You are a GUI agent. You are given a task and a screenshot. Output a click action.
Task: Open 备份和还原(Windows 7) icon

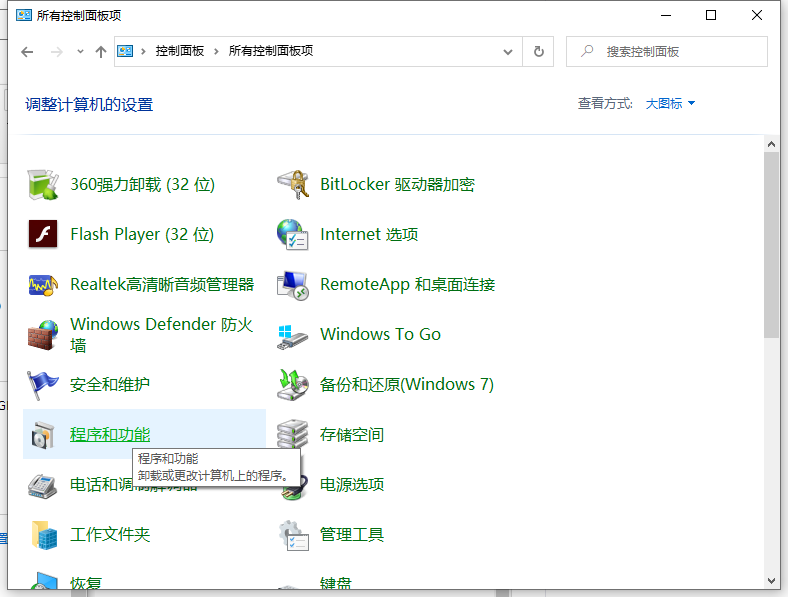pyautogui.click(x=293, y=385)
